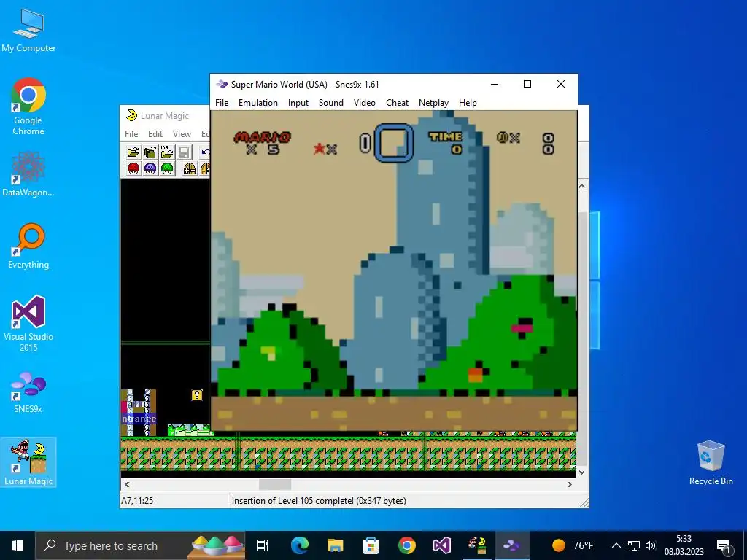Click the blue undo arrow icon
747x560 pixels.
coord(205,152)
